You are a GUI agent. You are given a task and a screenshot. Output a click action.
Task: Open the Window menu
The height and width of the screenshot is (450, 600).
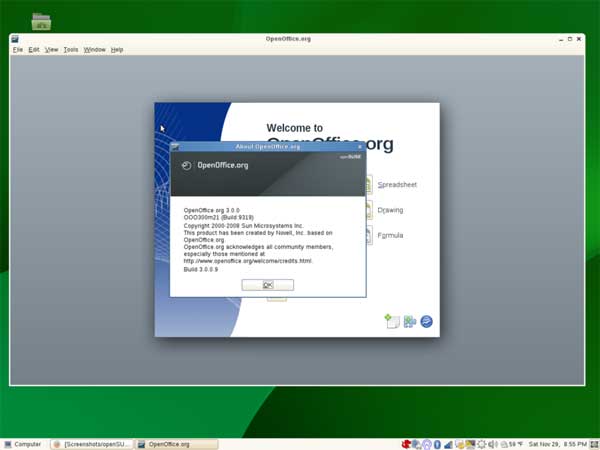point(94,49)
